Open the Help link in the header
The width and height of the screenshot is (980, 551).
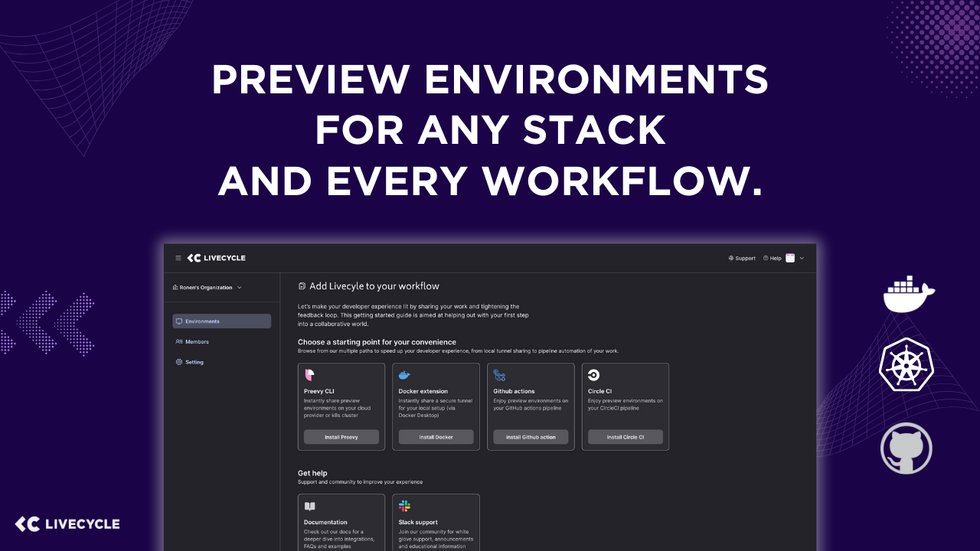[773, 259]
